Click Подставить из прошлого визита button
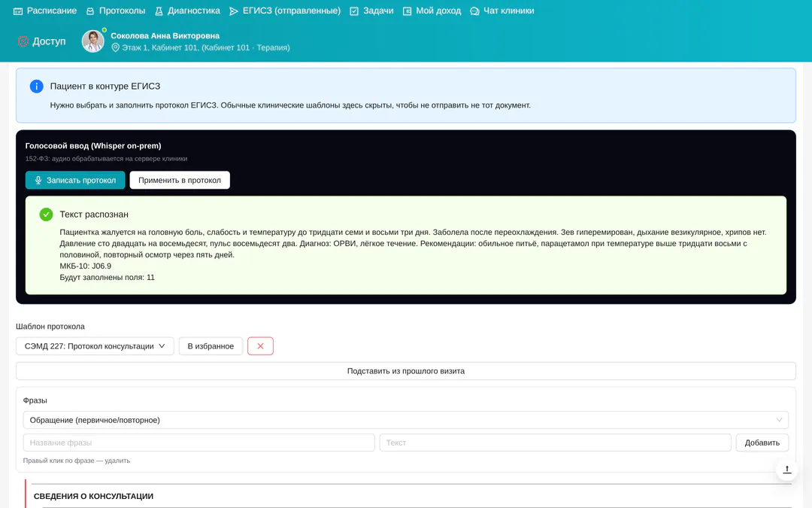The width and height of the screenshot is (812, 508). 406,371
